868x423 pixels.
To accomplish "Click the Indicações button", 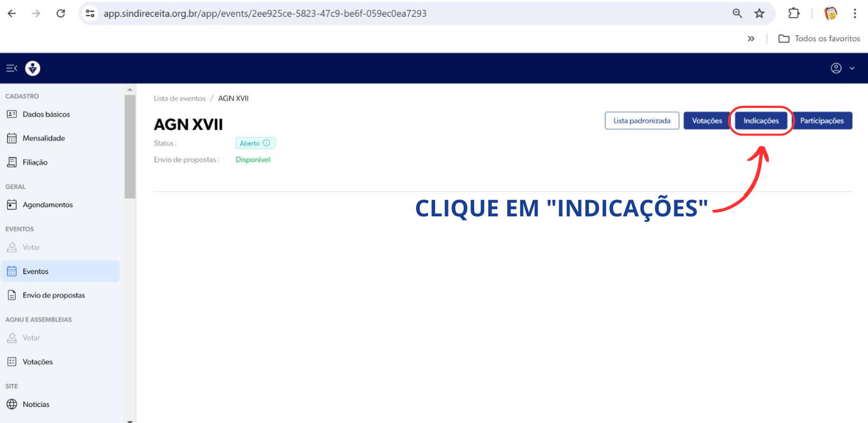I will [761, 121].
